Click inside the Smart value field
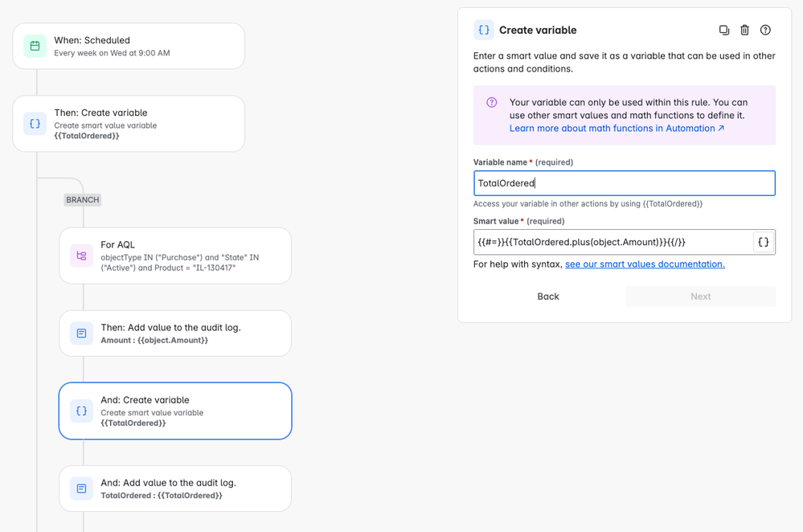 611,241
